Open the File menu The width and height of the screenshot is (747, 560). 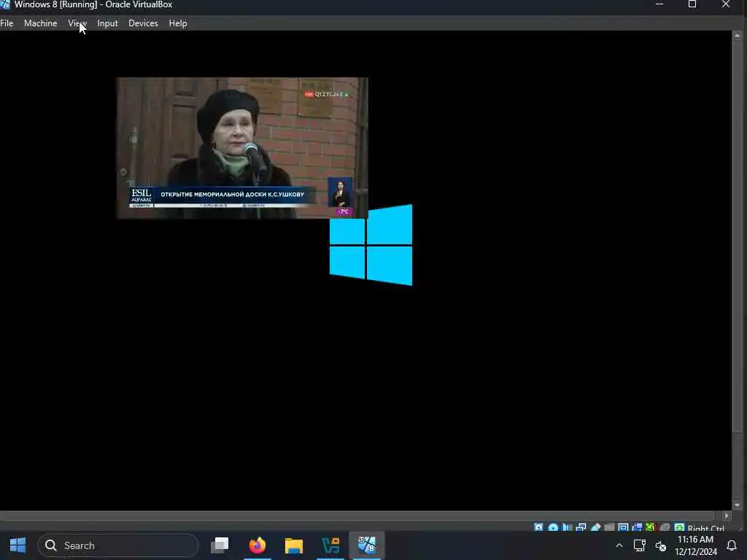[x=7, y=23]
